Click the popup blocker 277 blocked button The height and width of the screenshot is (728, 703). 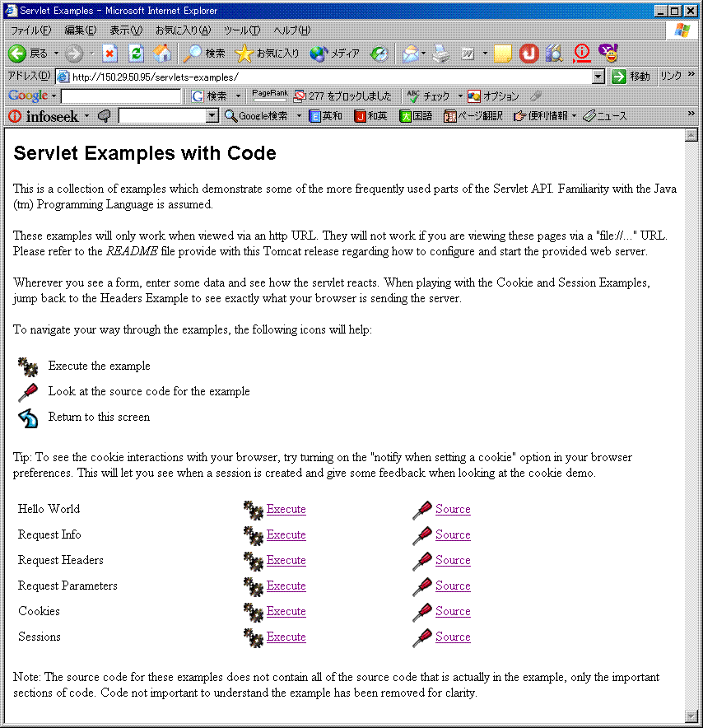click(x=343, y=96)
